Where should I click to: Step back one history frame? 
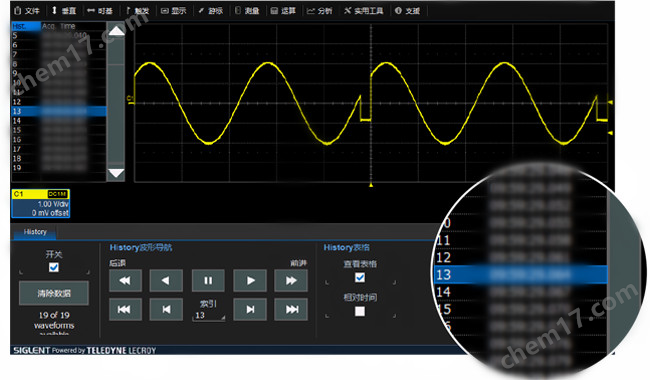tap(166, 309)
